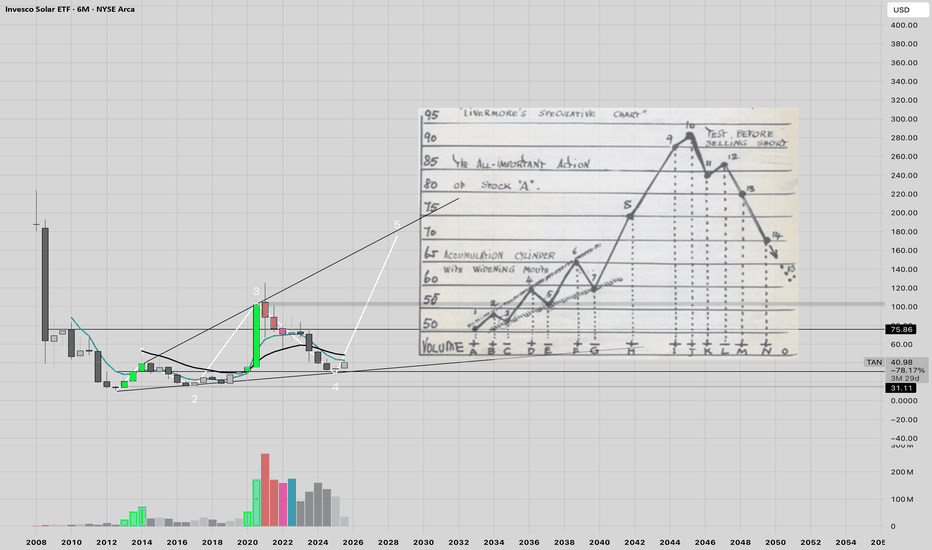Click the 160.00 price axis label
This screenshot has height=550, width=932.
click(903, 250)
